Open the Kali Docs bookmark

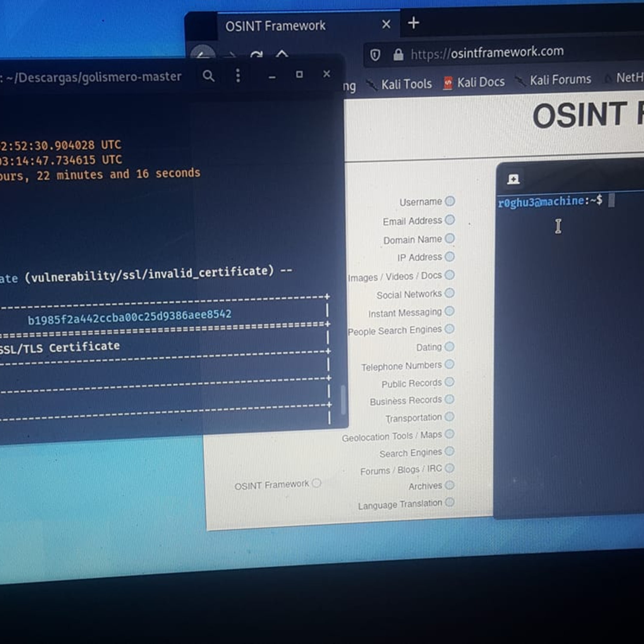click(474, 82)
